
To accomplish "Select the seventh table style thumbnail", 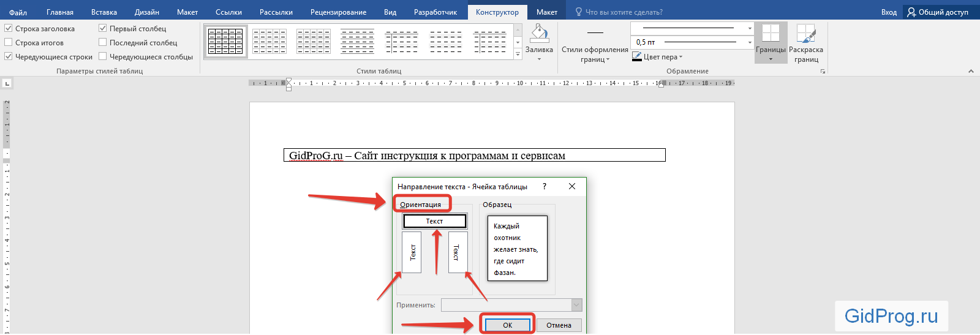I will [490, 42].
